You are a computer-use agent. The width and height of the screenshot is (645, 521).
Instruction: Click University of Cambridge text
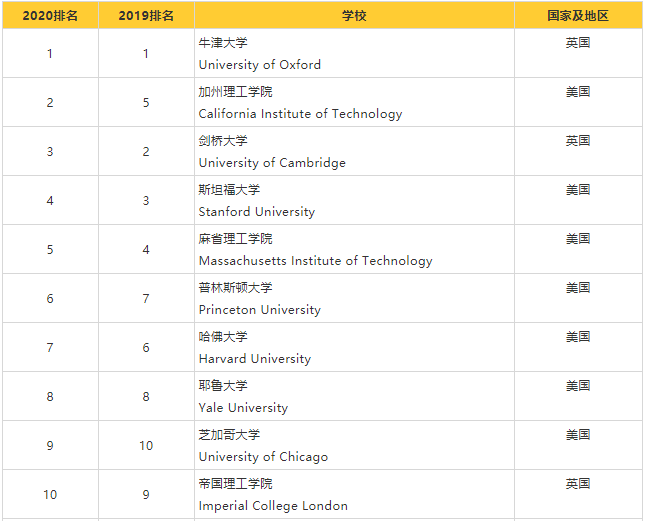point(272,163)
